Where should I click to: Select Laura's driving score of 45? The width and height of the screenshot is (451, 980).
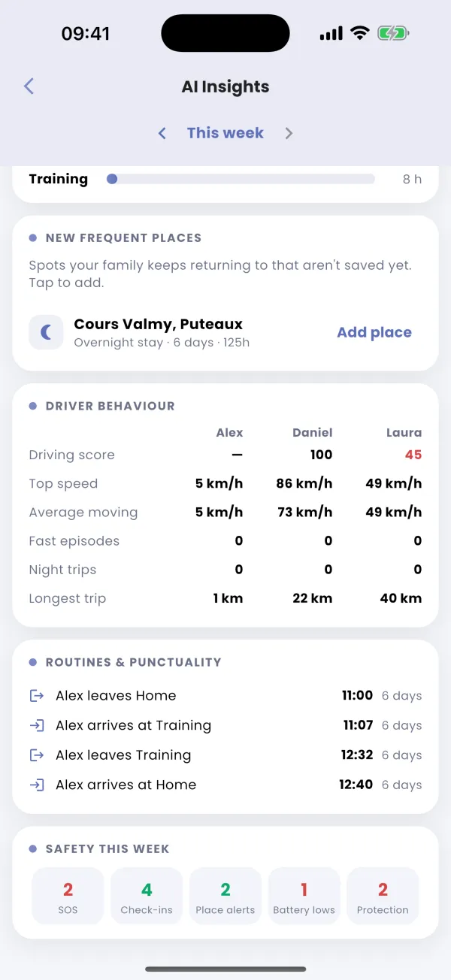tap(413, 455)
